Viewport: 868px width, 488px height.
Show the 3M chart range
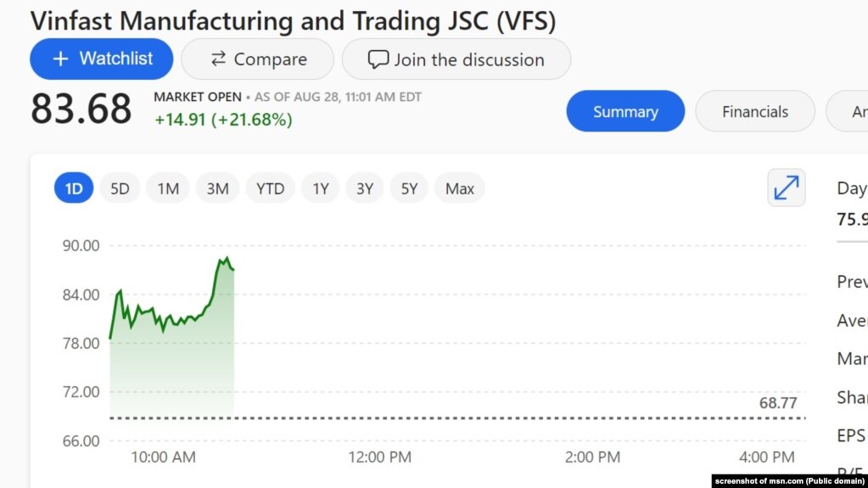point(218,188)
